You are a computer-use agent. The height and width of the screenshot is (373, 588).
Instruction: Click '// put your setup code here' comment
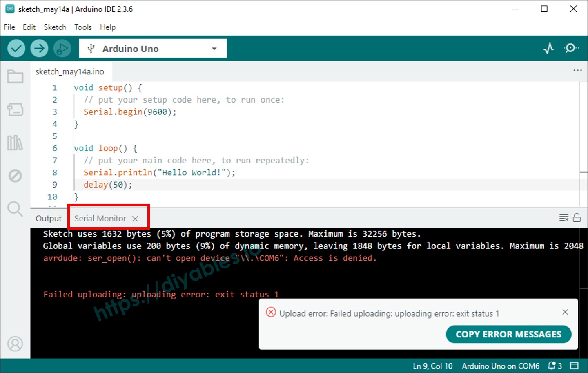184,100
